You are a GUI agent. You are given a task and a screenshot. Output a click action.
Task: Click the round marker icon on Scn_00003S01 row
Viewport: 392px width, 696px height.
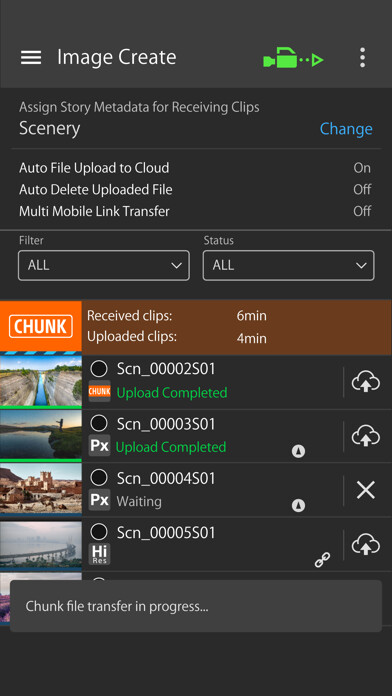(298, 451)
